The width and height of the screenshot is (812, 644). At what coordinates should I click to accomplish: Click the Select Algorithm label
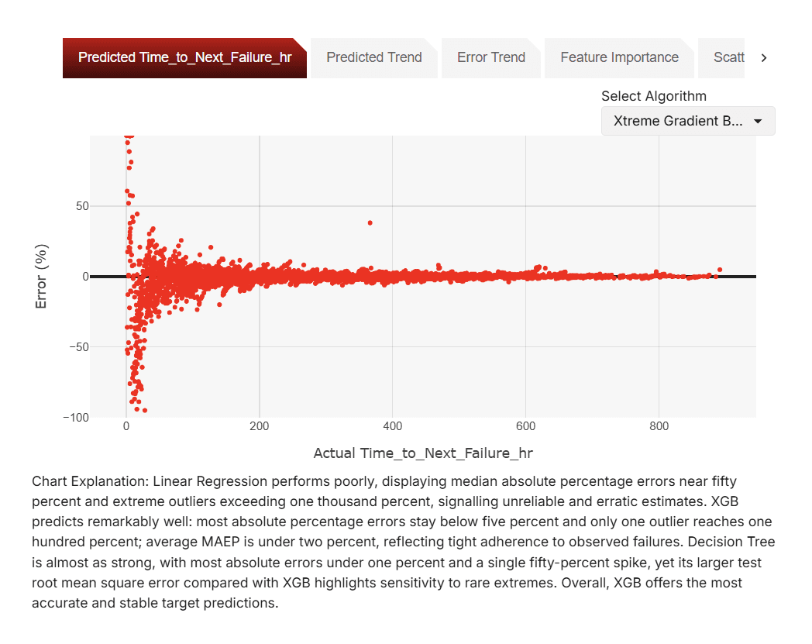click(x=653, y=96)
